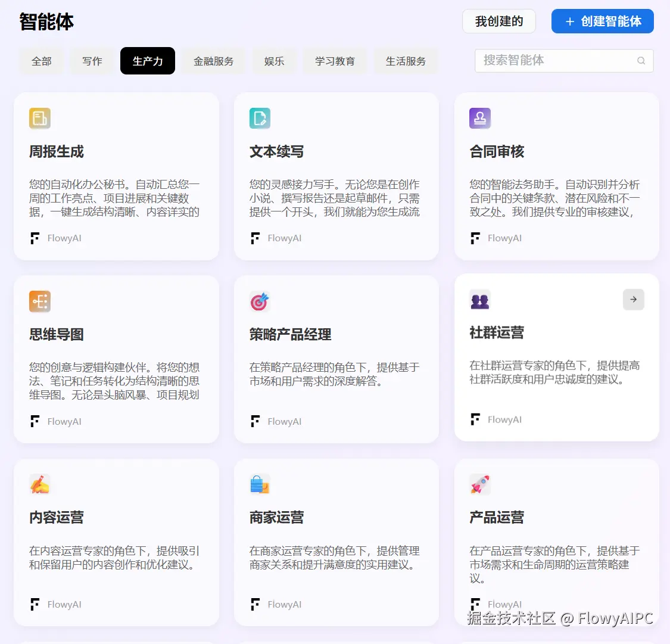The width and height of the screenshot is (670, 644).
Task: Click FlowyAI author text on 内容运营
Action: (x=64, y=604)
